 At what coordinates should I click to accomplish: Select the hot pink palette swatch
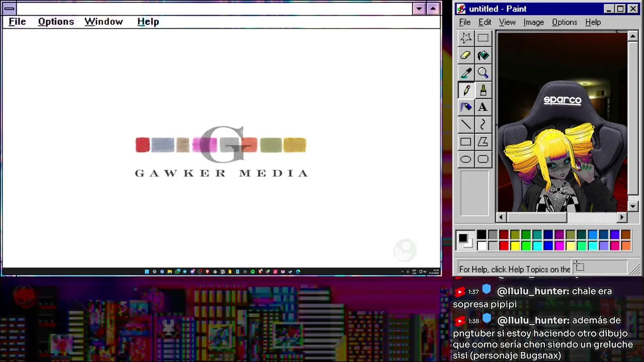click(x=615, y=246)
